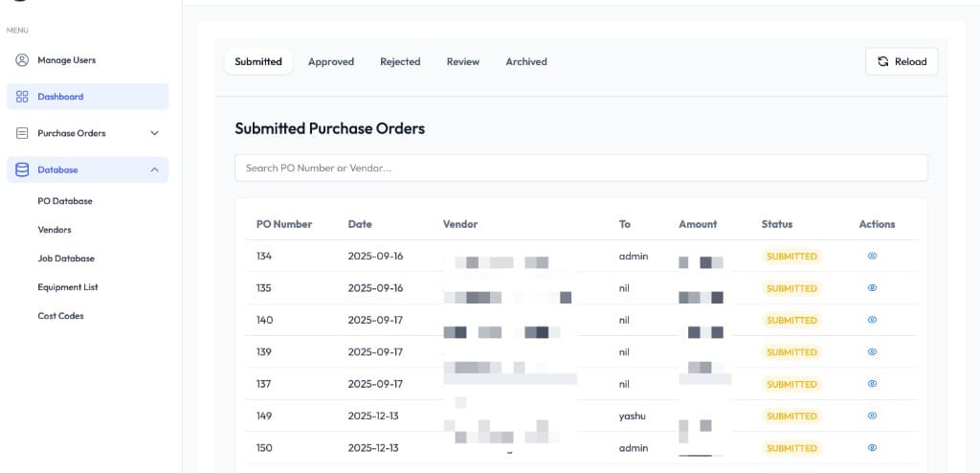
Task: Select the Archived tab
Action: [526, 61]
